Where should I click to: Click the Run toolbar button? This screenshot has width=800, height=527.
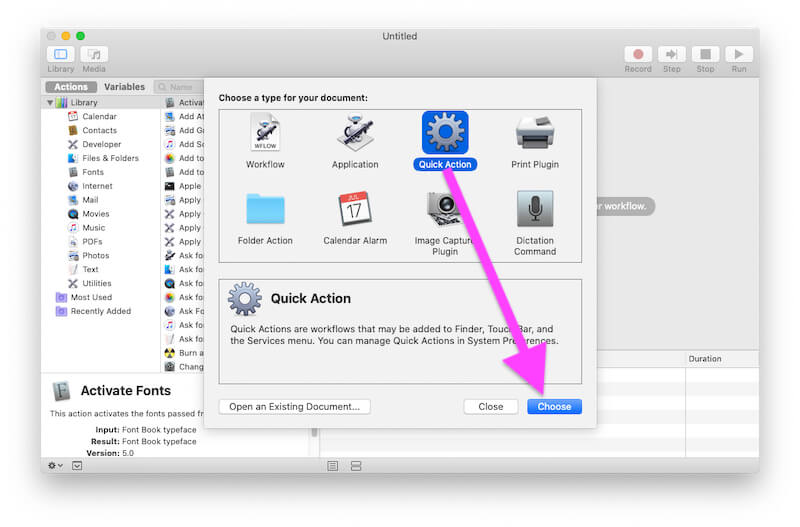pyautogui.click(x=739, y=55)
